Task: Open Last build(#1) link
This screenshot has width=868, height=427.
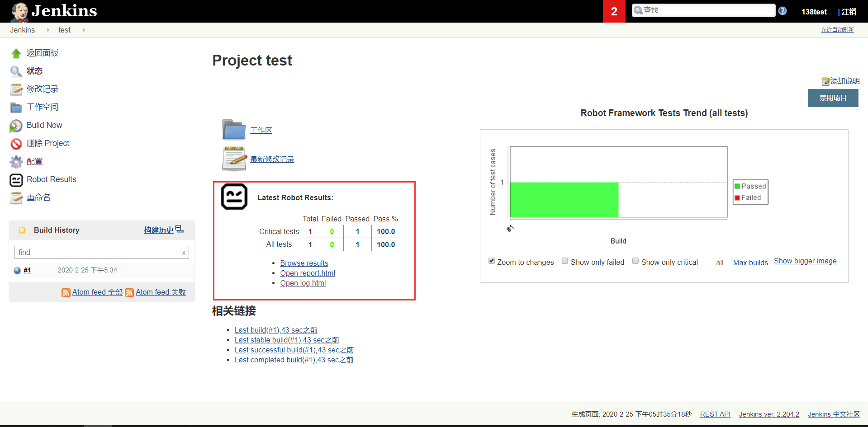Action: pos(276,330)
